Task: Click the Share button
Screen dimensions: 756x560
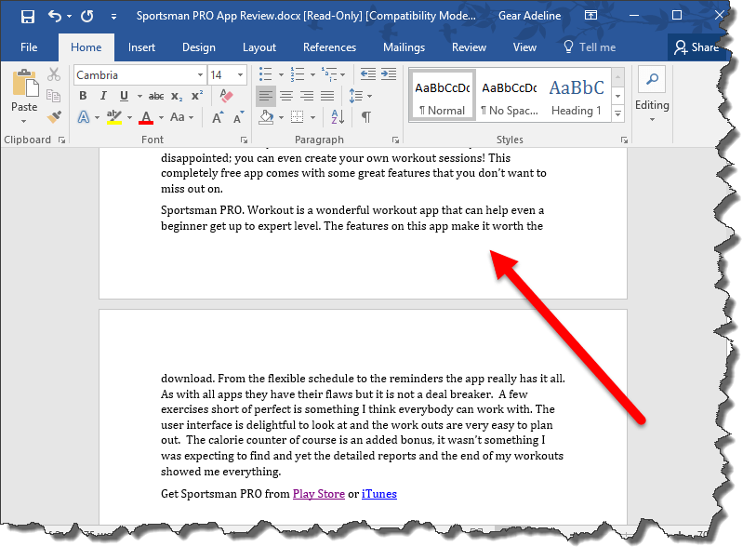Action: 696,47
